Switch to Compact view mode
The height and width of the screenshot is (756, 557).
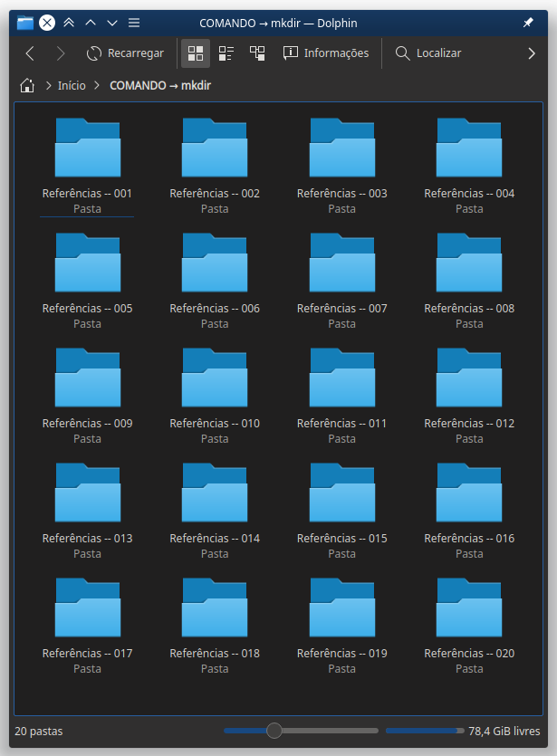226,53
